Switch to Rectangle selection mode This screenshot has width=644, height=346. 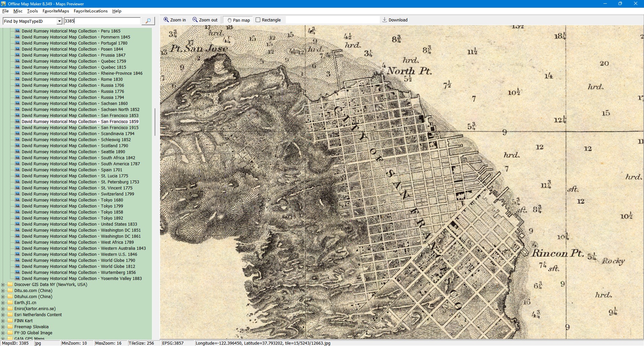[268, 20]
